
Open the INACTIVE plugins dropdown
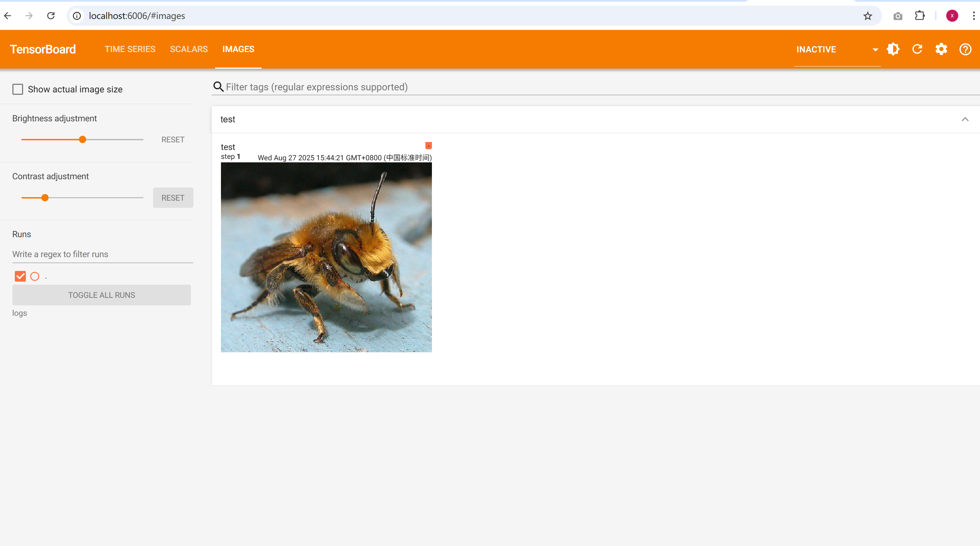(x=837, y=49)
